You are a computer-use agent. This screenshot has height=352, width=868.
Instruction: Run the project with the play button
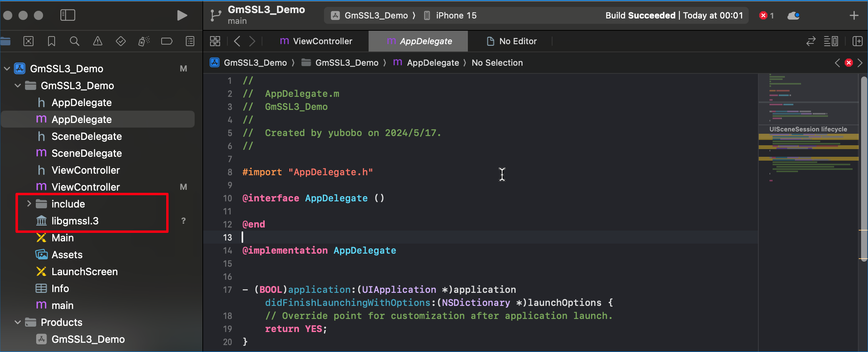182,15
